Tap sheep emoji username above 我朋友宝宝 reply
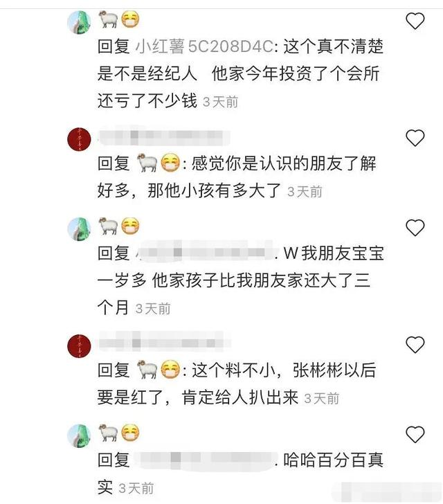This screenshot has height=504, width=443. tap(119, 226)
